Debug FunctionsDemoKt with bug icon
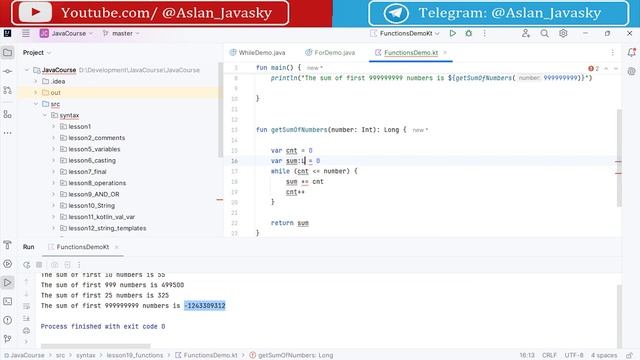The height and width of the screenshot is (360, 640). pyautogui.click(x=469, y=33)
